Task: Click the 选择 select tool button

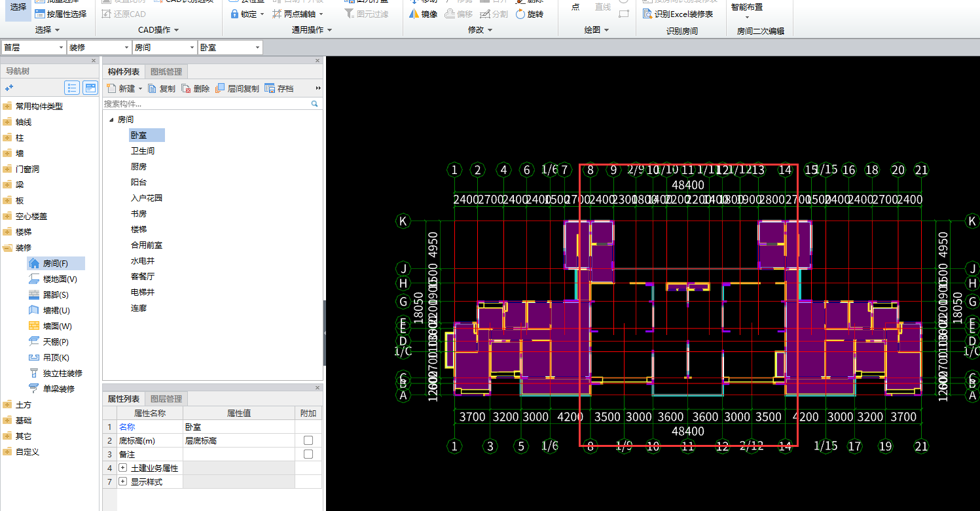Action: click(x=18, y=9)
